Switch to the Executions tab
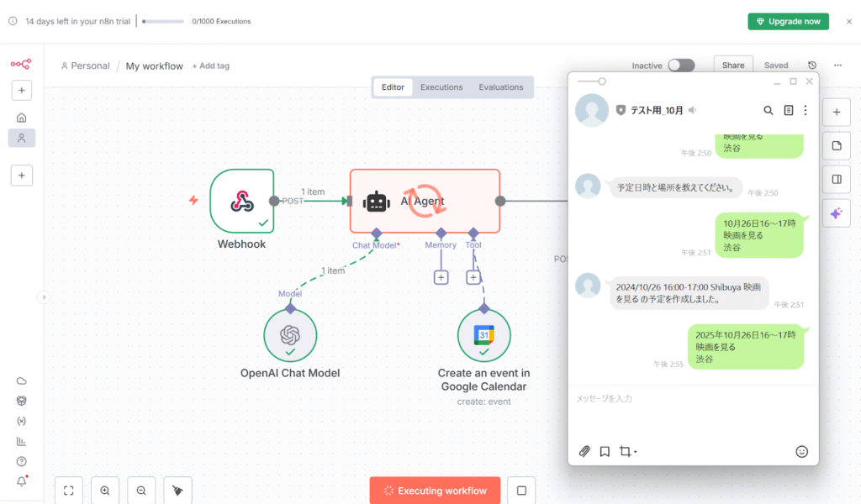The height and width of the screenshot is (504, 861). (x=441, y=87)
